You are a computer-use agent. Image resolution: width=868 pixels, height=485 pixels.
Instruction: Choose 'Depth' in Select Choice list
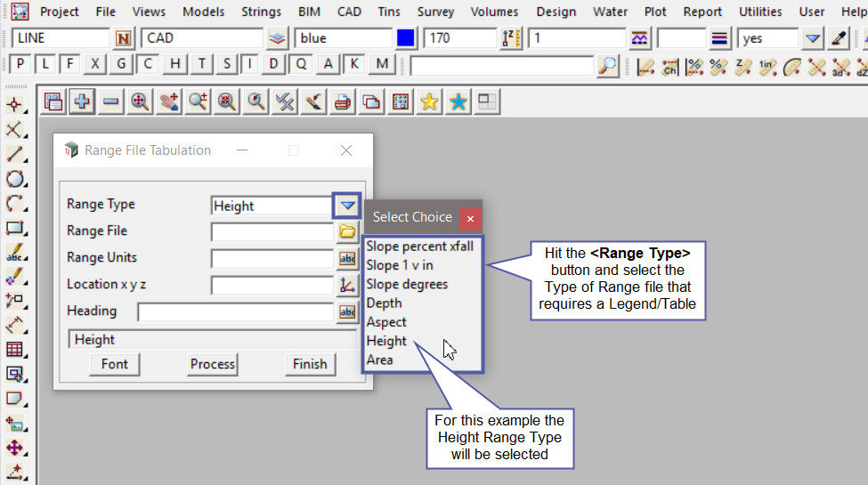tap(384, 303)
